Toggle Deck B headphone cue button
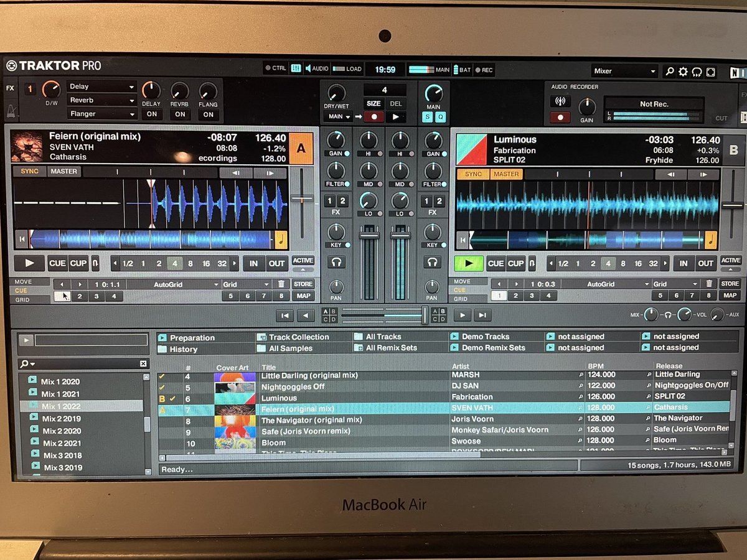This screenshot has height=560, width=747. tap(431, 263)
